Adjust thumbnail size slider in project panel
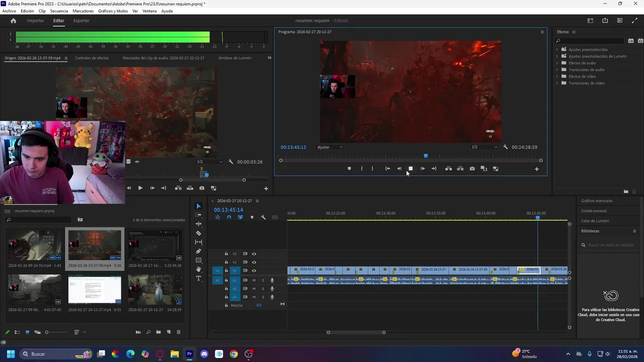Image resolution: width=644 pixels, height=362 pixels. (x=47, y=332)
